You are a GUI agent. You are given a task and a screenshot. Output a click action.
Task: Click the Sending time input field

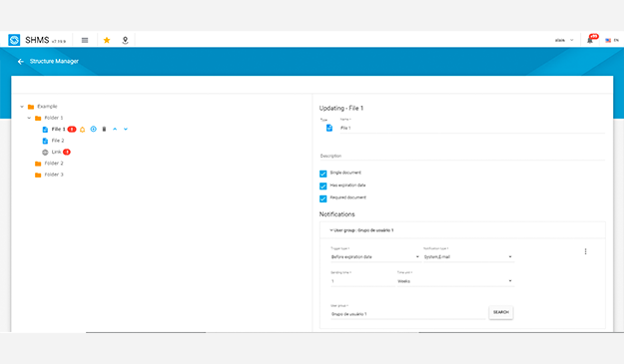(362, 281)
